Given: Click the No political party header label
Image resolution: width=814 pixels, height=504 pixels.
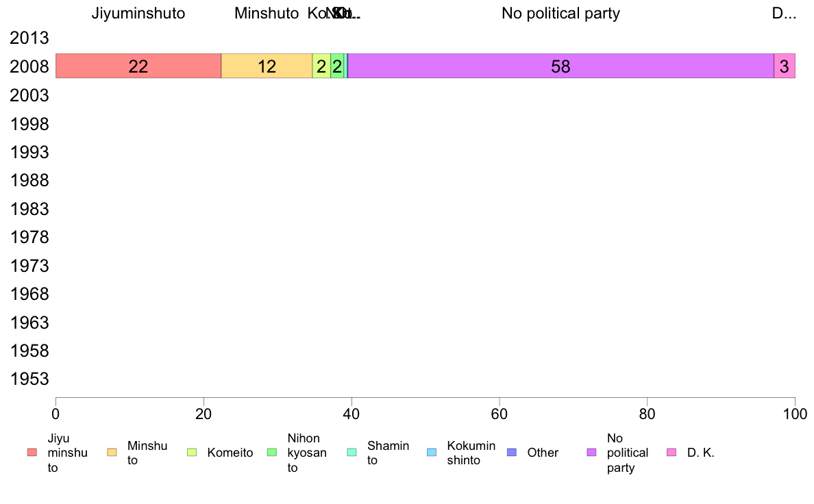Looking at the screenshot, I should click(x=560, y=13).
